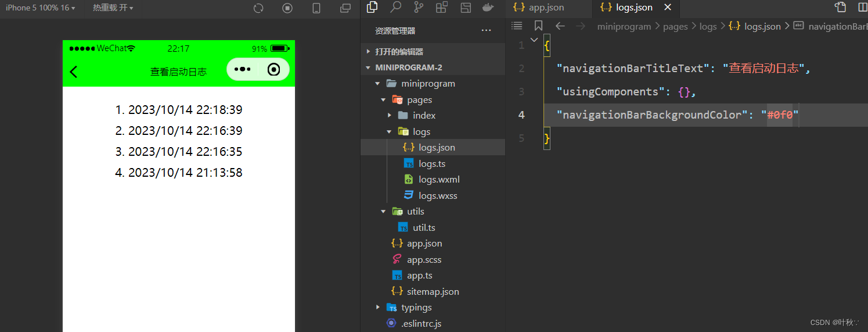Open app.scss file

[433, 259]
